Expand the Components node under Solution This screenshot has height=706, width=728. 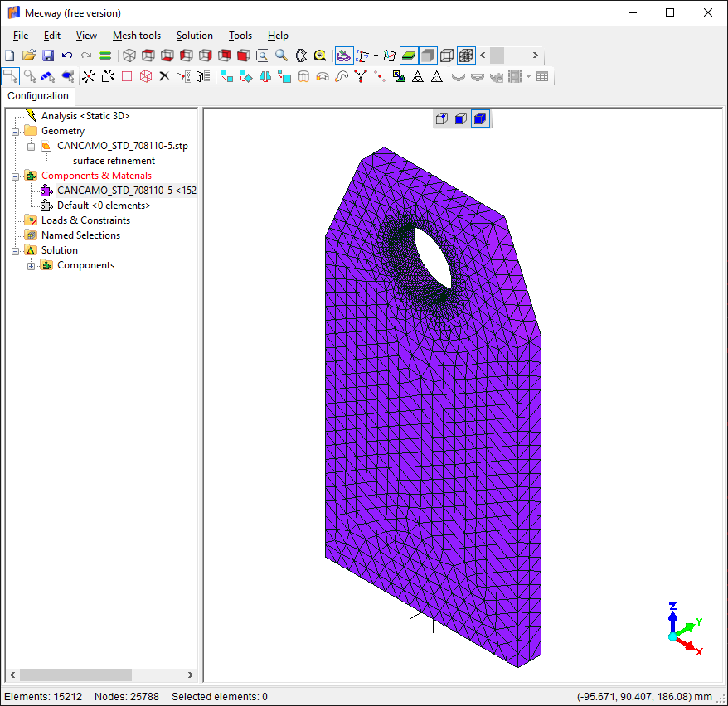pos(31,266)
